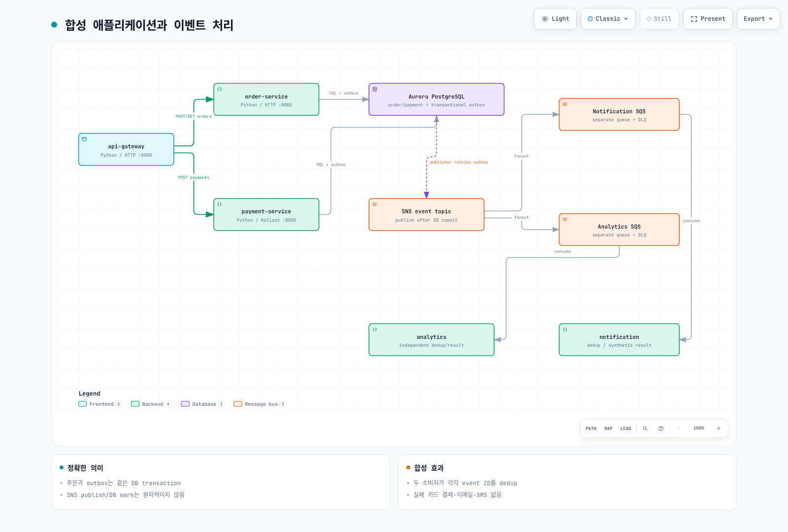The width and height of the screenshot is (788, 532).
Task: Click the payment-service code icon
Action: pyautogui.click(x=220, y=204)
